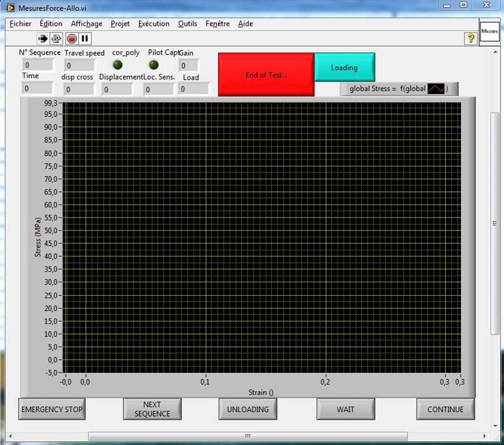
Task: Click the global Stress plot legend label
Action: tap(387, 89)
